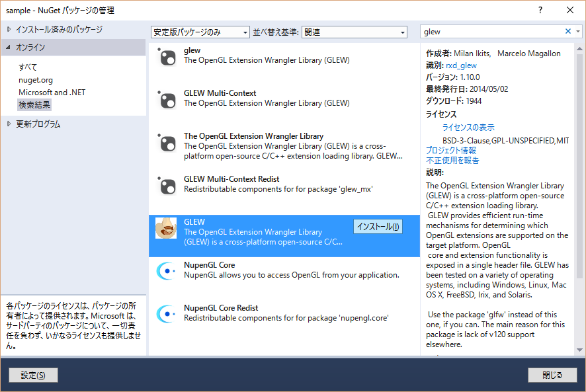Open the search box history dropdown arrow
Image resolution: width=586 pixels, height=392 pixels.
[578, 32]
